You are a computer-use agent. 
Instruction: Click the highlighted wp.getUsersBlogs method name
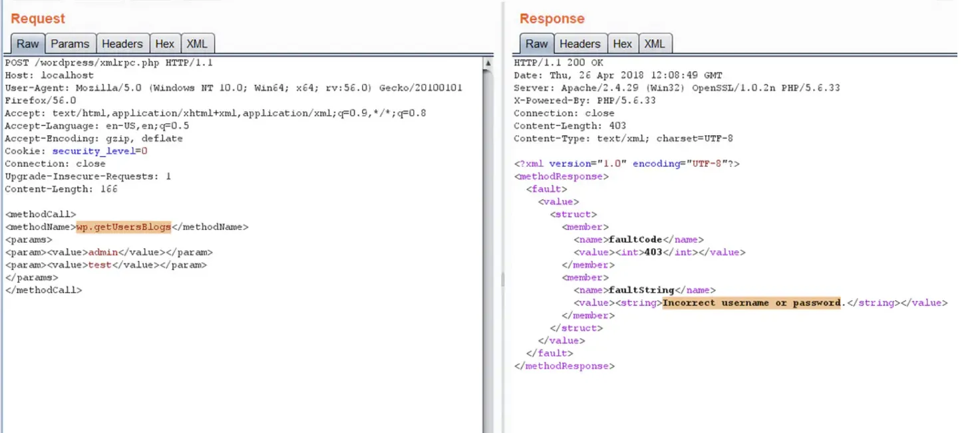point(124,227)
